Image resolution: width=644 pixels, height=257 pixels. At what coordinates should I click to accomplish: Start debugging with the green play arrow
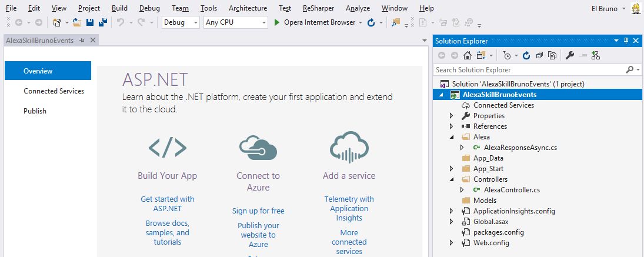pyautogui.click(x=278, y=22)
